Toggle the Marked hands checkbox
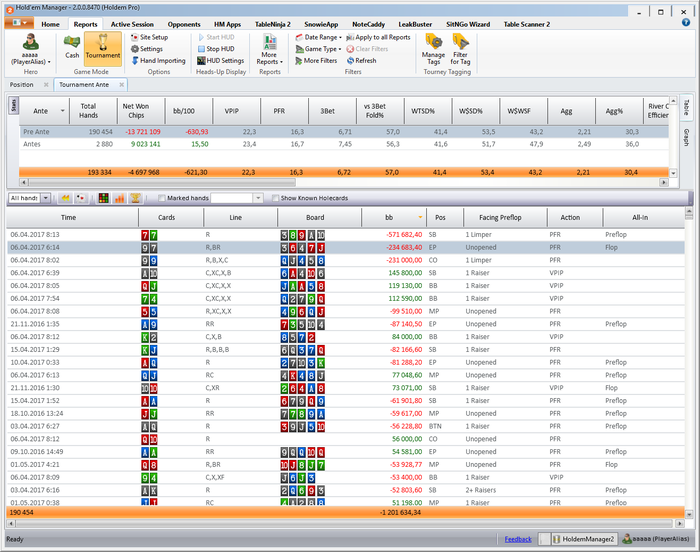Viewport: 700px width, 552px height. [x=162, y=198]
